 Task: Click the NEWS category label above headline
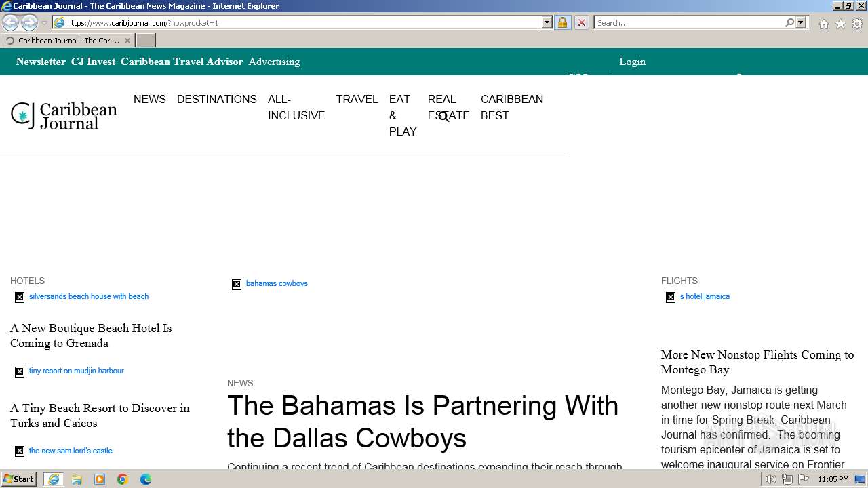click(240, 383)
